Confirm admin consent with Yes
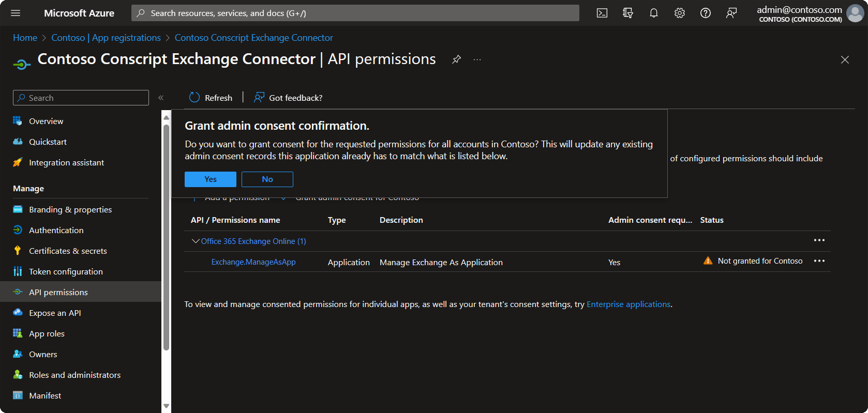The height and width of the screenshot is (413, 868). pos(211,179)
